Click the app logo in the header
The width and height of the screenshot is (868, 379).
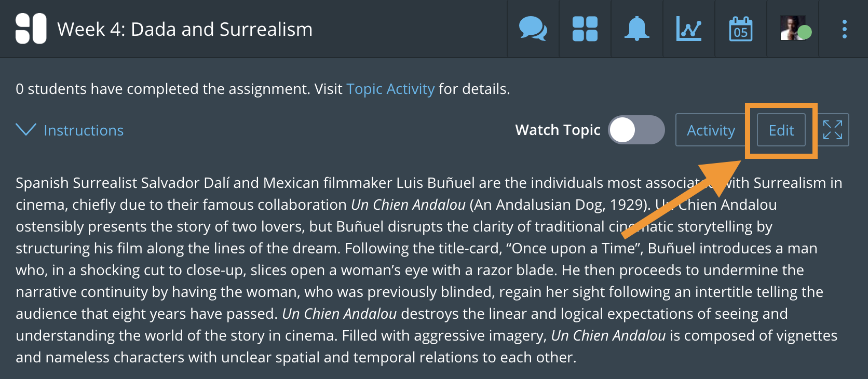[x=31, y=29]
